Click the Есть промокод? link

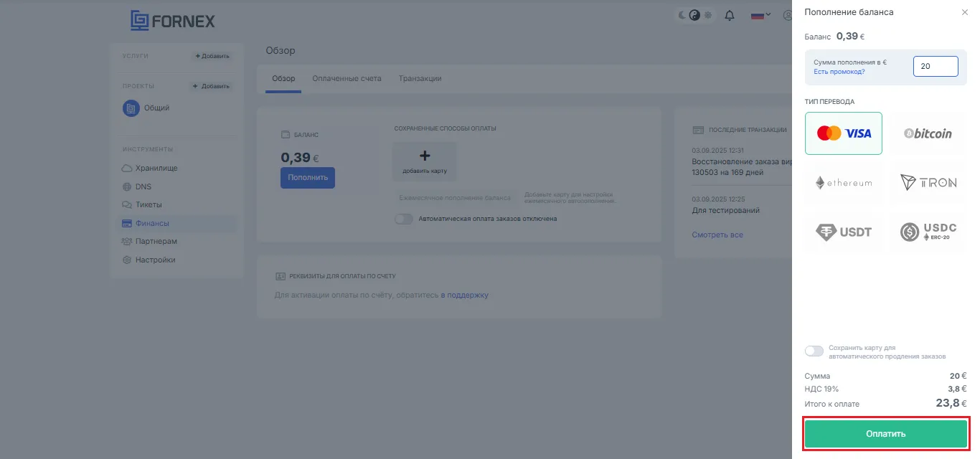click(839, 72)
